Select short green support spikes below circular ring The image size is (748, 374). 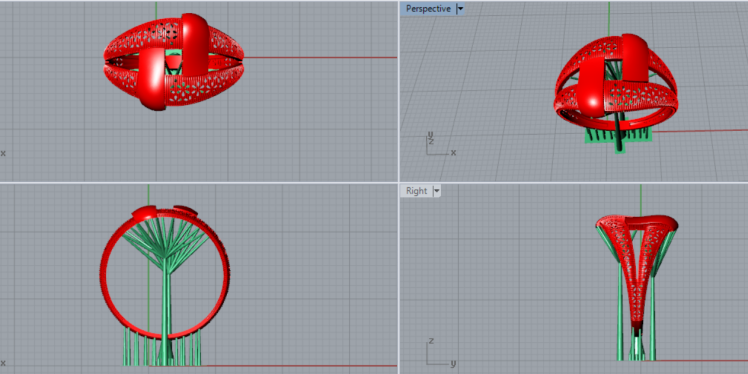point(161,348)
